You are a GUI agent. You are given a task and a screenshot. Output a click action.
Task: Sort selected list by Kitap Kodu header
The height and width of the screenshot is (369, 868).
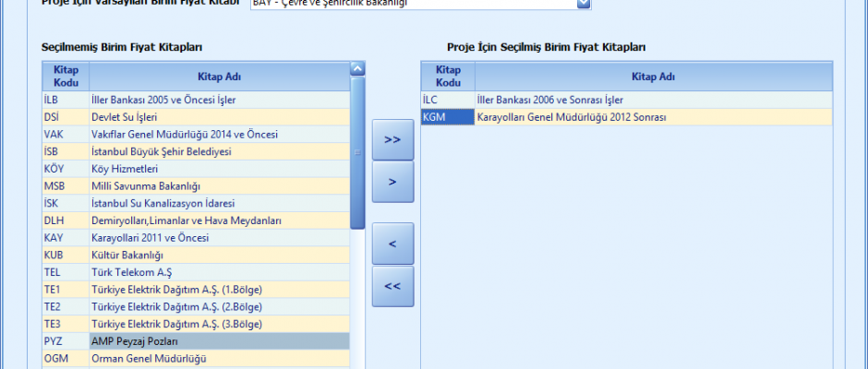point(448,77)
